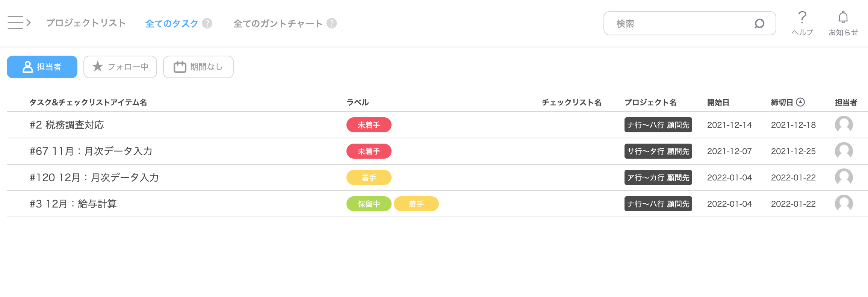Expand the sidebar hamburger menu
The height and width of the screenshot is (297, 868).
(18, 23)
